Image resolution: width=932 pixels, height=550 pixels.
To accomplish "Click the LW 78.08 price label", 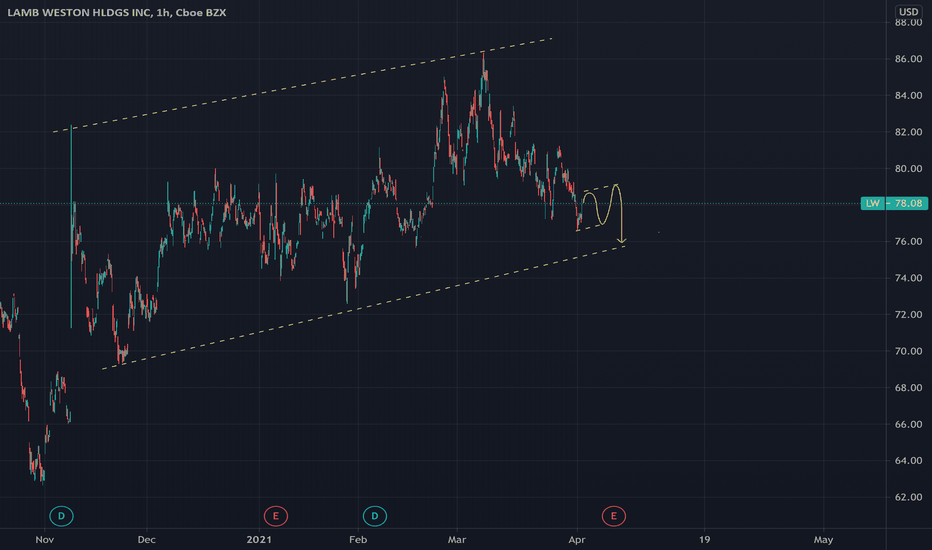I will pos(894,203).
